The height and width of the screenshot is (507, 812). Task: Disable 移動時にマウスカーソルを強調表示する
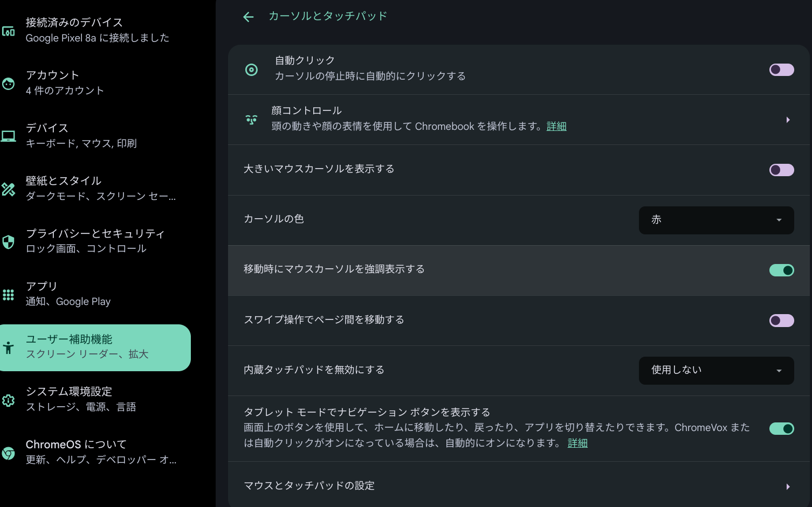click(x=781, y=270)
